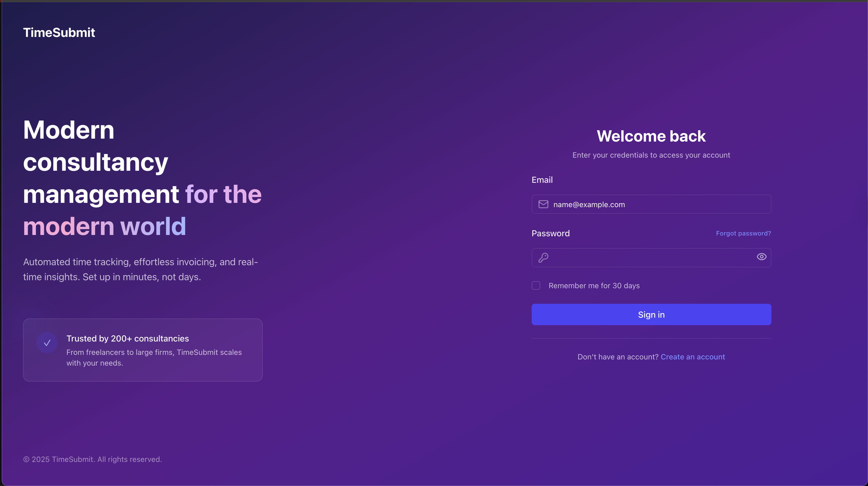Click the key icon in the password field

tap(543, 257)
